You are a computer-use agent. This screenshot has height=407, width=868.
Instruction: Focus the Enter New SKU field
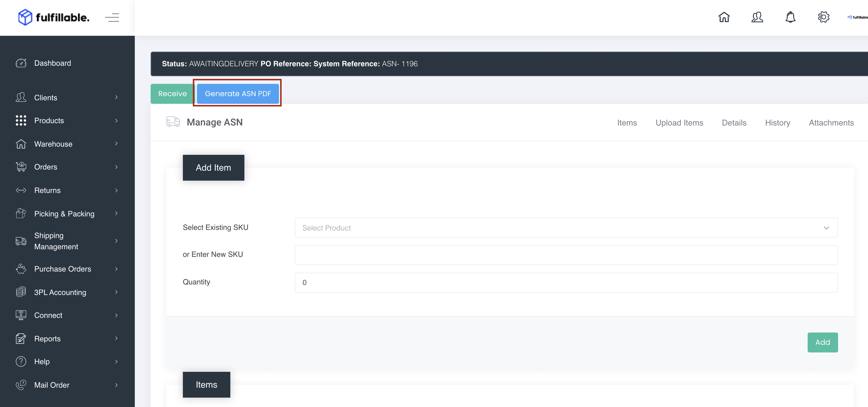[x=566, y=255]
